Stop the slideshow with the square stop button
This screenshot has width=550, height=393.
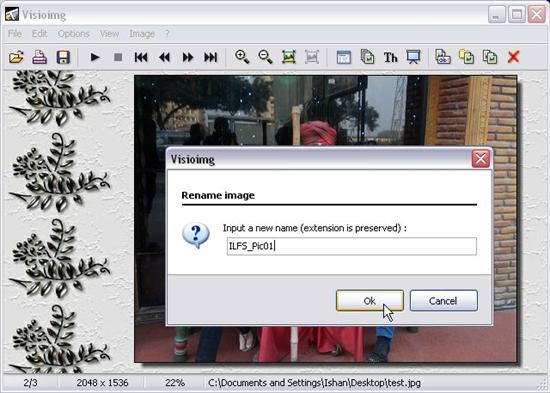coord(118,57)
